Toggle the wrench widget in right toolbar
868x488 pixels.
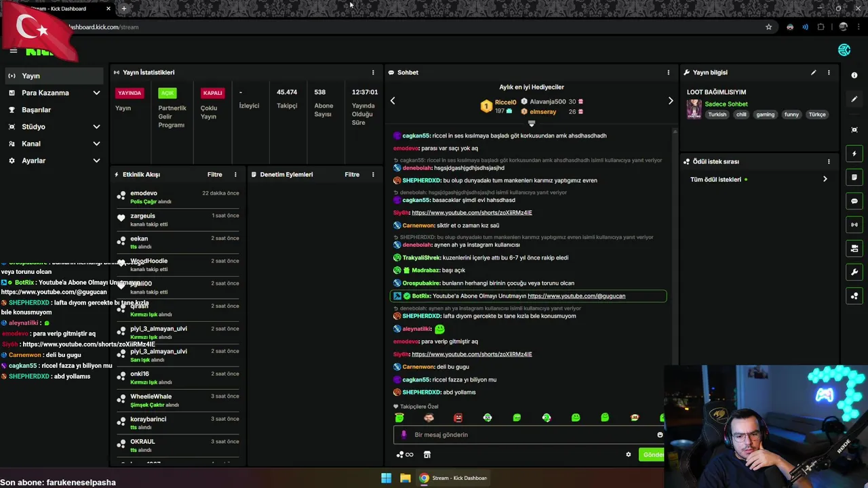tap(854, 272)
